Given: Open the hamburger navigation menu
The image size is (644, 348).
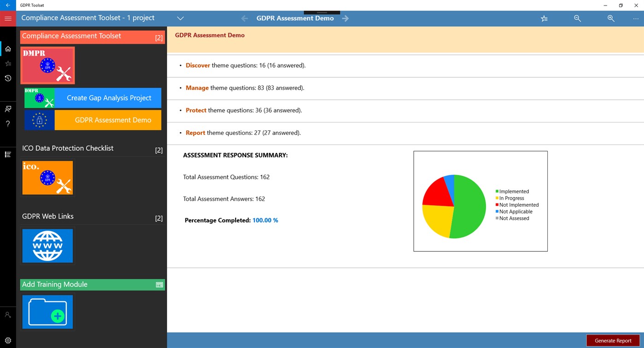Looking at the screenshot, I should click(8, 18).
